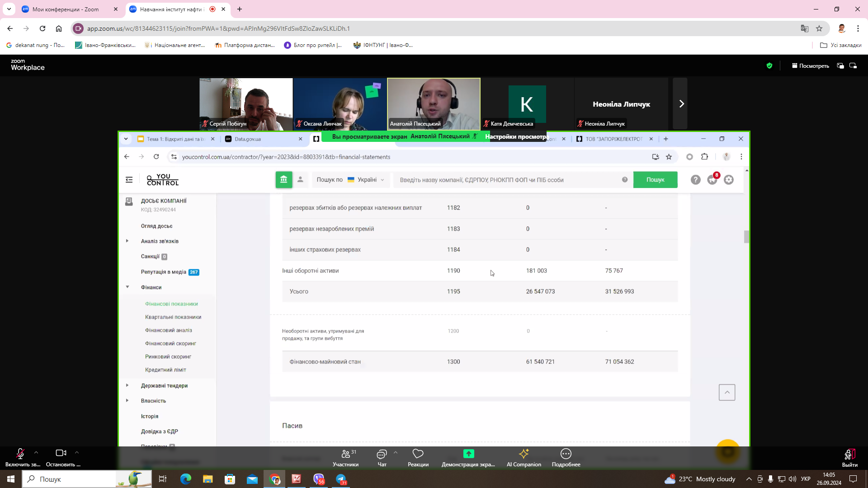Open Посмотреть view layout menu

[810, 66]
